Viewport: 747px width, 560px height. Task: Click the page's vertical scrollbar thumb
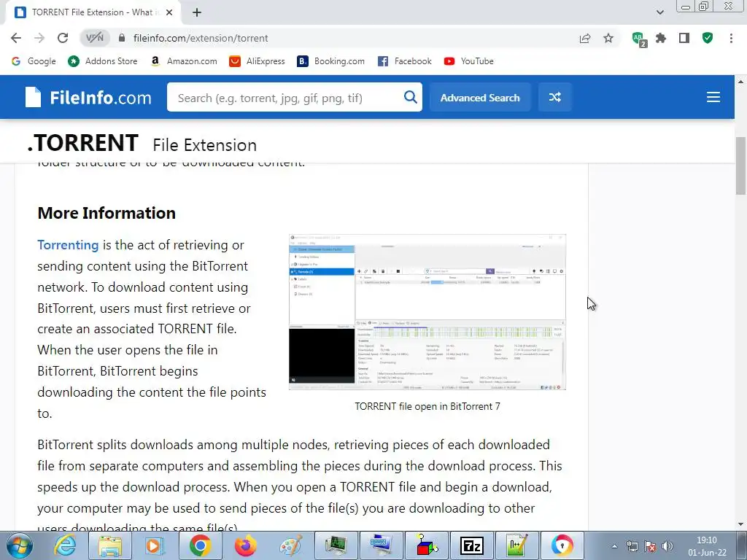coord(740,166)
